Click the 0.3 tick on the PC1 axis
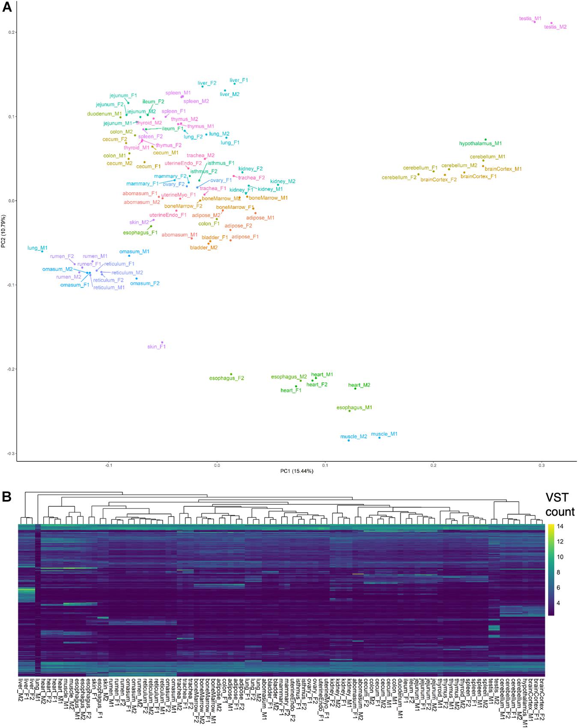The width and height of the screenshot is (578, 728). click(x=542, y=466)
